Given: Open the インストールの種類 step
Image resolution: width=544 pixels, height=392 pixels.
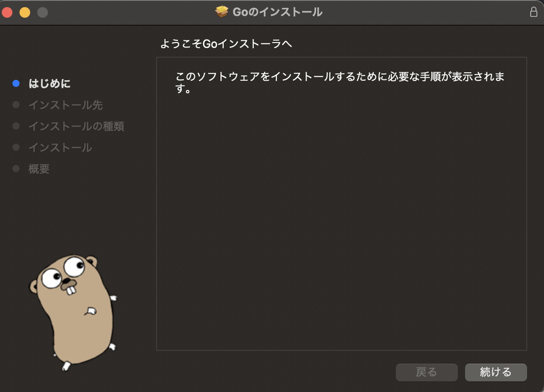Looking at the screenshot, I should tap(76, 126).
